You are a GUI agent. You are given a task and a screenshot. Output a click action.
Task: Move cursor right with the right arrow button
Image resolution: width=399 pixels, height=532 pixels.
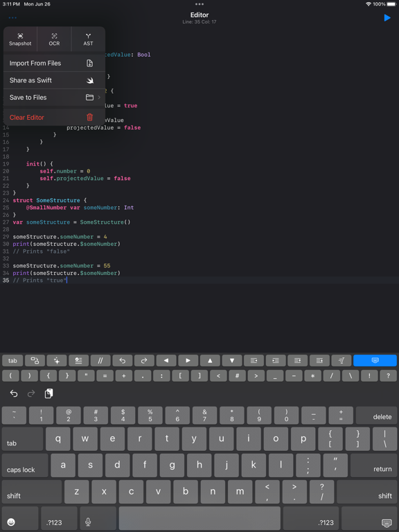point(188,360)
